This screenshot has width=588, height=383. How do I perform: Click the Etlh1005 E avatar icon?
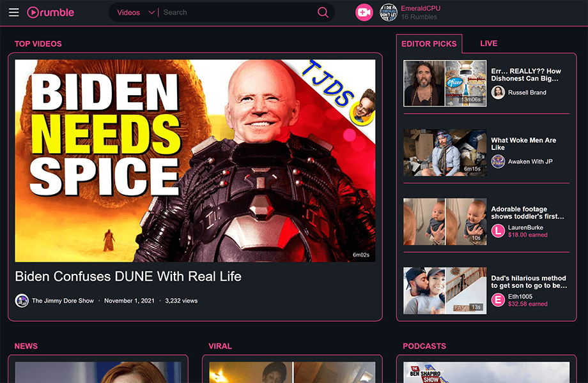pos(498,300)
